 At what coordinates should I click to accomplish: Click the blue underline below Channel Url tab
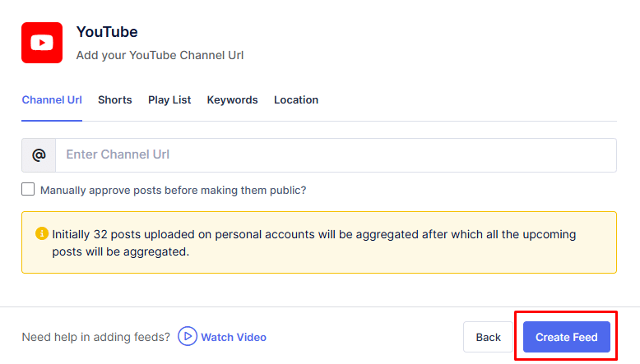pyautogui.click(x=52, y=120)
